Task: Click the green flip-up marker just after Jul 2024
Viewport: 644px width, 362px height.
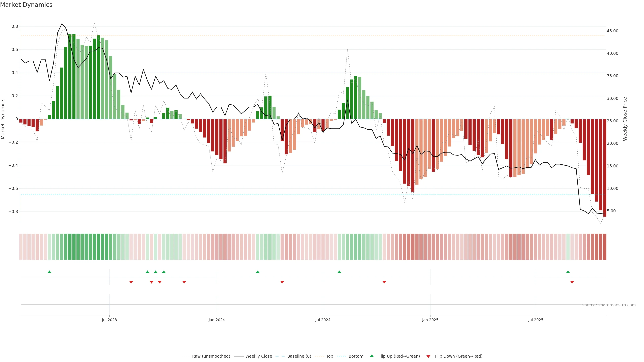Action: coord(339,272)
